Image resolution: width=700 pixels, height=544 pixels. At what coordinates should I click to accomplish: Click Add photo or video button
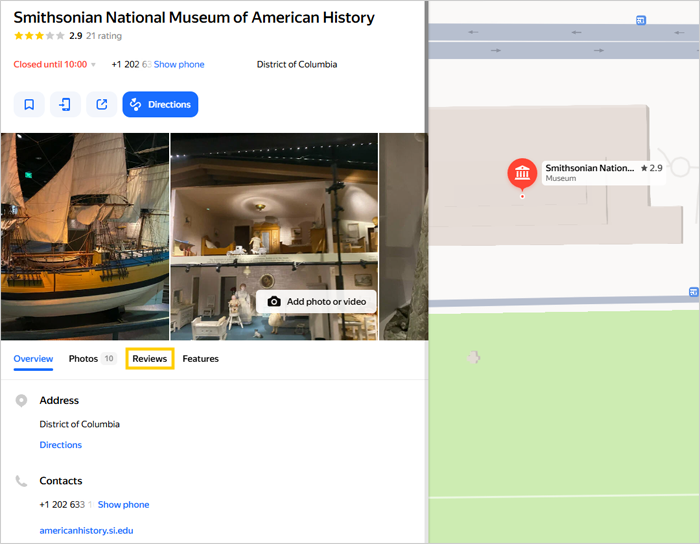click(x=317, y=302)
